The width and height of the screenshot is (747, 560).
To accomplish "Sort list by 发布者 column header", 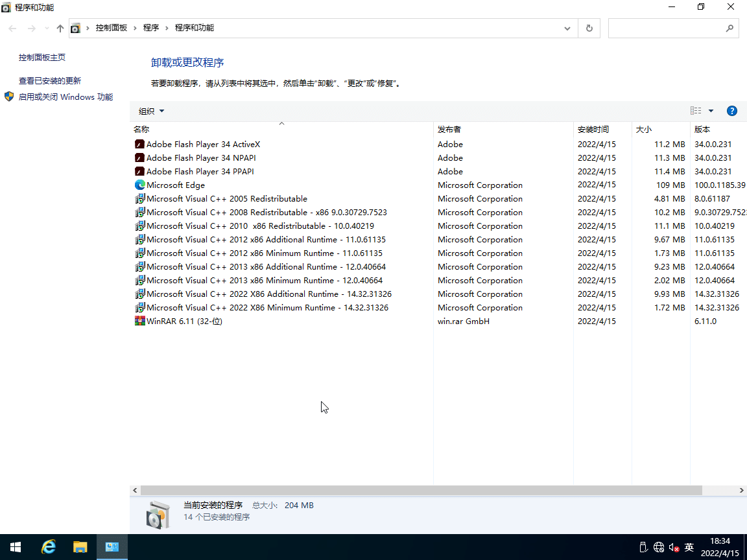I will [503, 129].
